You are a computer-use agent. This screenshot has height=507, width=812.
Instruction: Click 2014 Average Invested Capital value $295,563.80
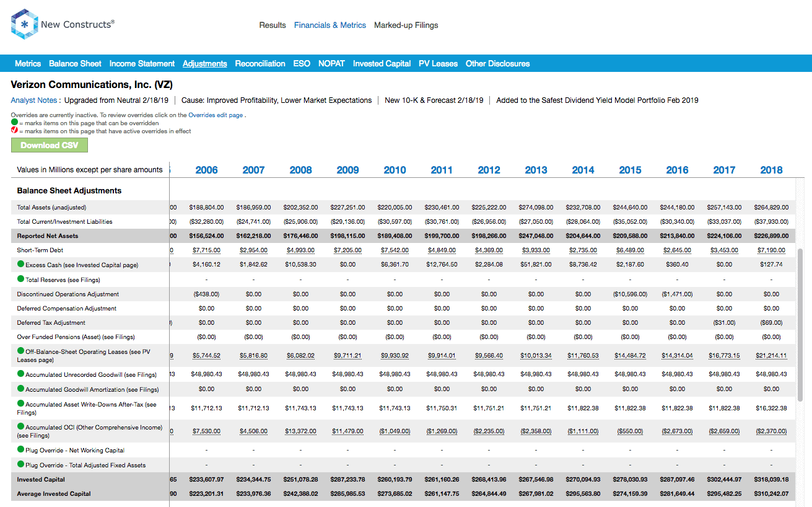(583, 493)
